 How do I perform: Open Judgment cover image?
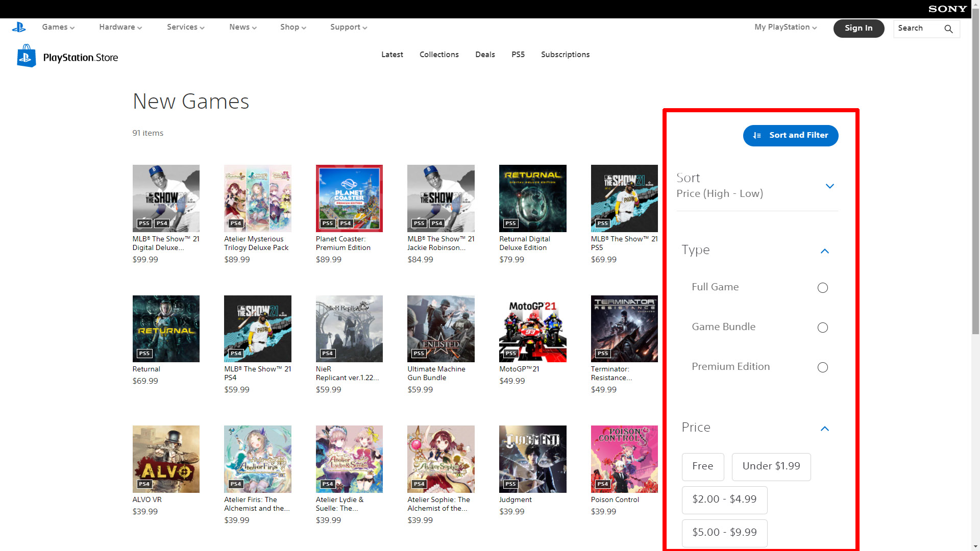532,459
